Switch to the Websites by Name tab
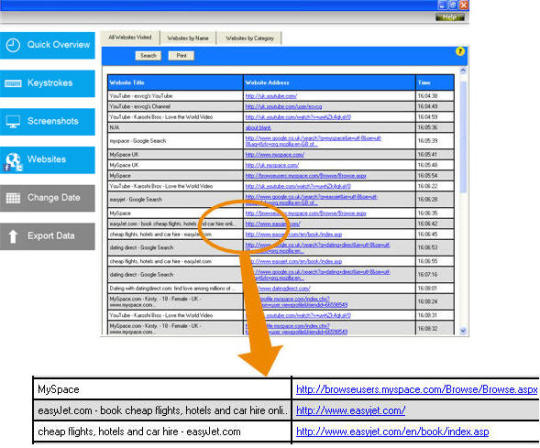 [x=188, y=38]
